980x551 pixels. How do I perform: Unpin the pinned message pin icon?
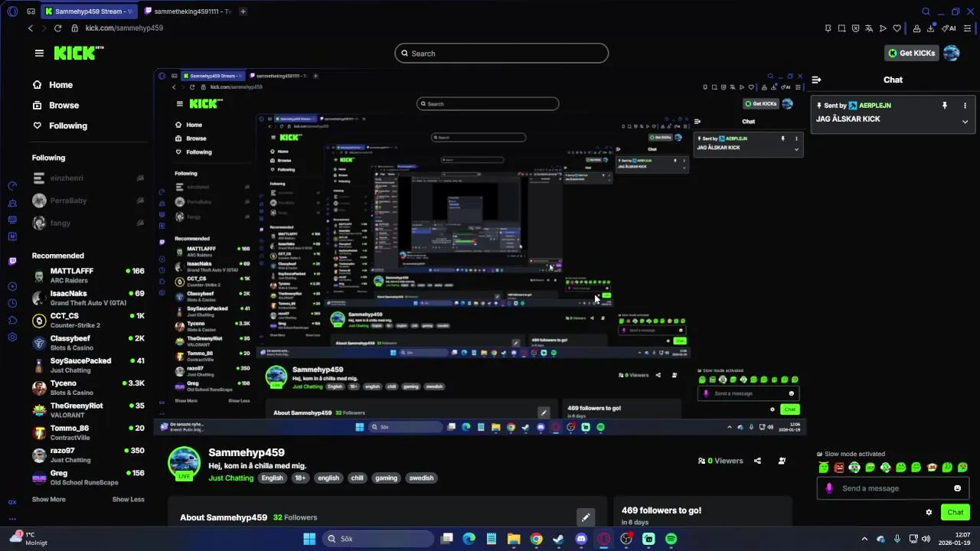pos(945,106)
